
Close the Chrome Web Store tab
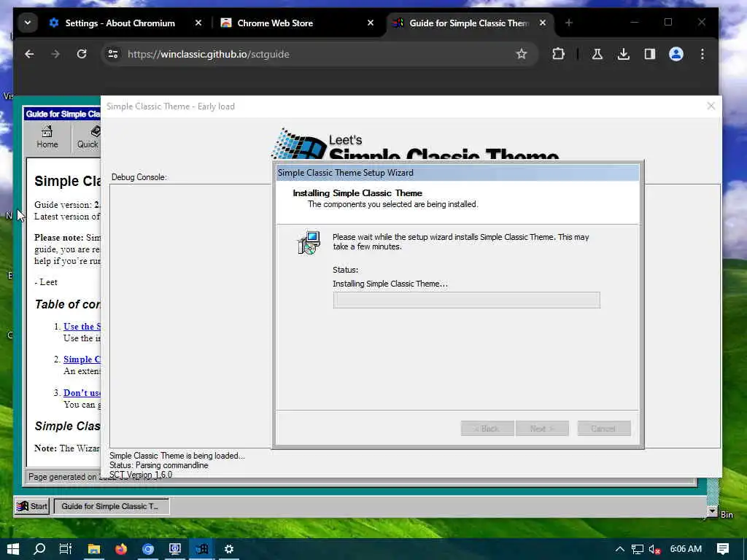[370, 23]
